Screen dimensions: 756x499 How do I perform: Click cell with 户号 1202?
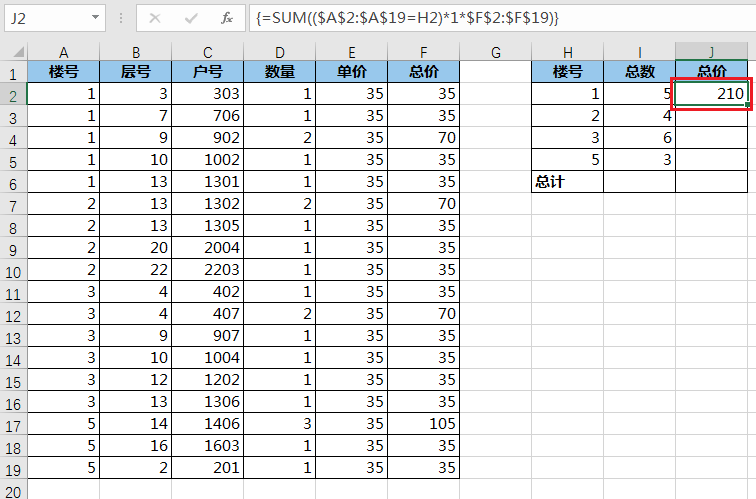tap(207, 380)
